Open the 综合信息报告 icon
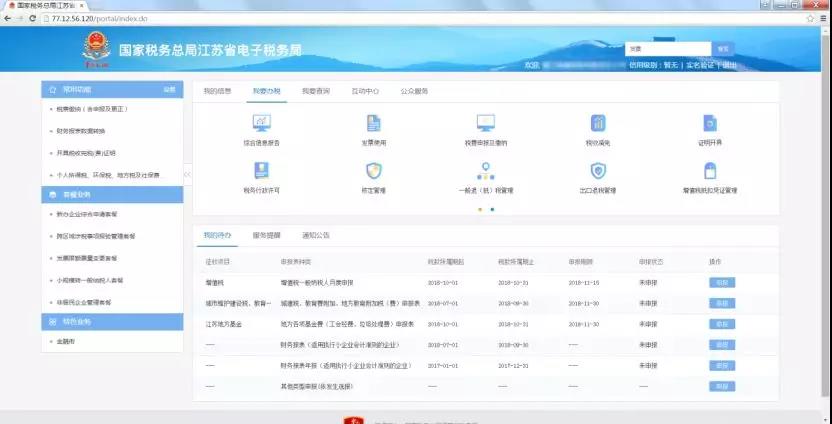This screenshot has height=424, width=832. tap(262, 124)
